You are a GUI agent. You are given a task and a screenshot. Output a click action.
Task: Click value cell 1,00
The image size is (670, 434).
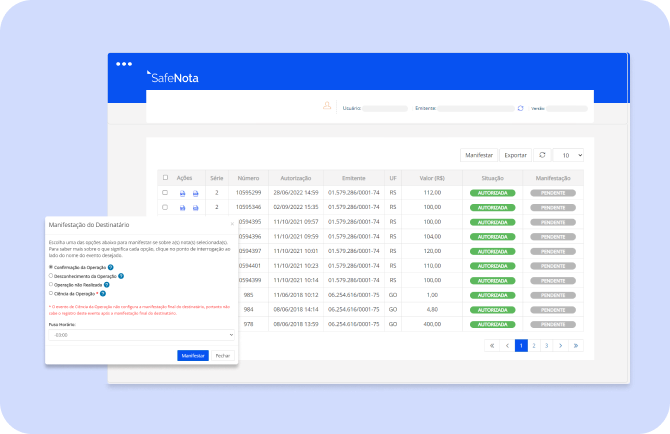point(432,295)
